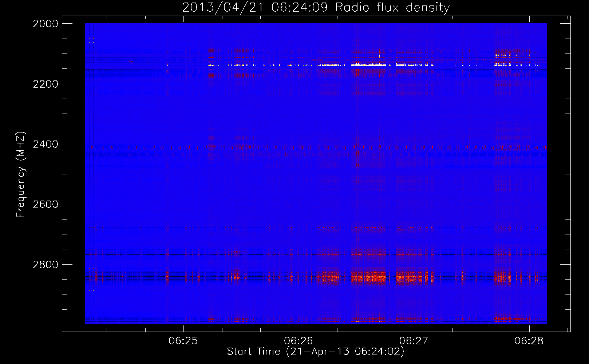The image size is (589, 364).
Task: Click the 06:26 time tick label
Action: 299,341
